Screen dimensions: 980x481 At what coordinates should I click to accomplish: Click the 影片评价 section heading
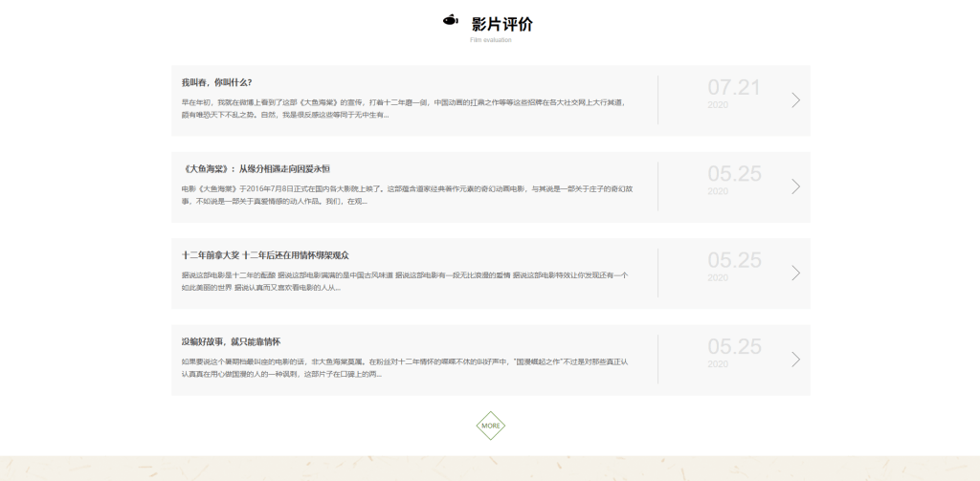pyautogui.click(x=502, y=24)
